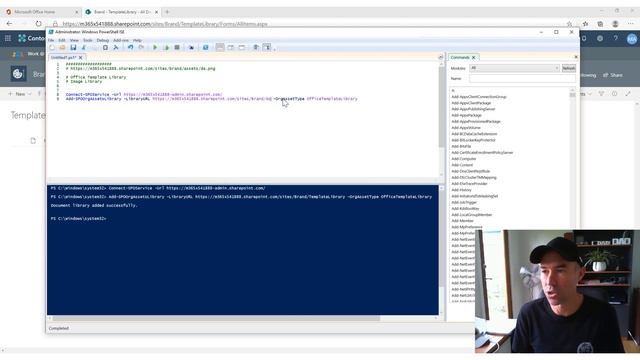
Task: Open the View menu
Action: pos(74,40)
